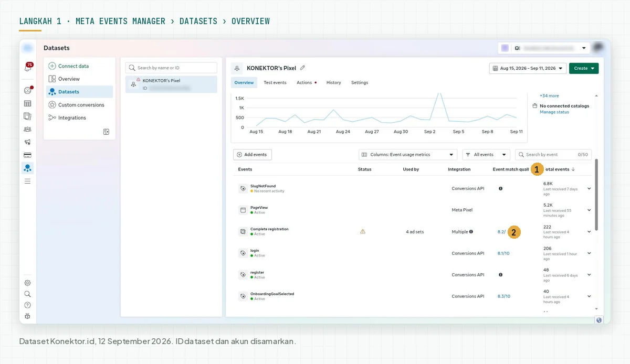Click the events table vertical scrollbar
The image size is (630, 364).
596,195
